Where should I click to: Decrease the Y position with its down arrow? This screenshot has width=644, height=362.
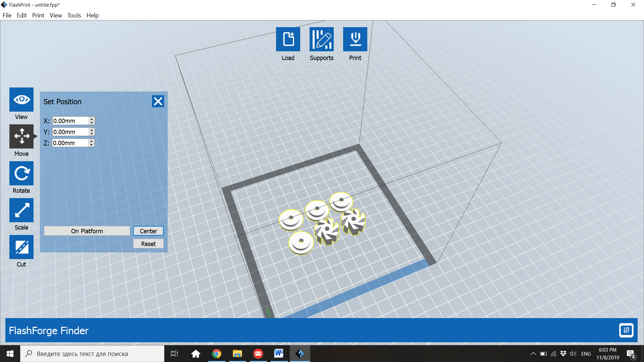[91, 133]
